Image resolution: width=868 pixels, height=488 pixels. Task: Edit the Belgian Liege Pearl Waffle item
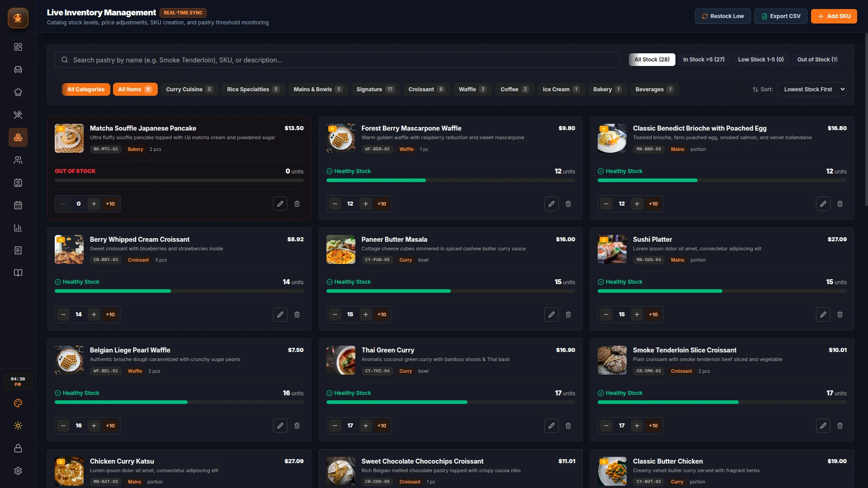[x=280, y=426]
